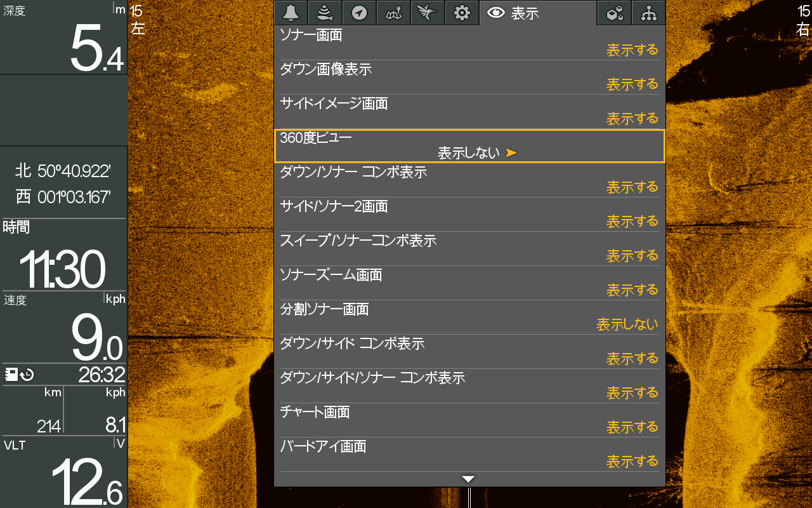Screen dimensions: 812x508
Task: Select ソナーズーム画面 menu entry
Action: 469,283
